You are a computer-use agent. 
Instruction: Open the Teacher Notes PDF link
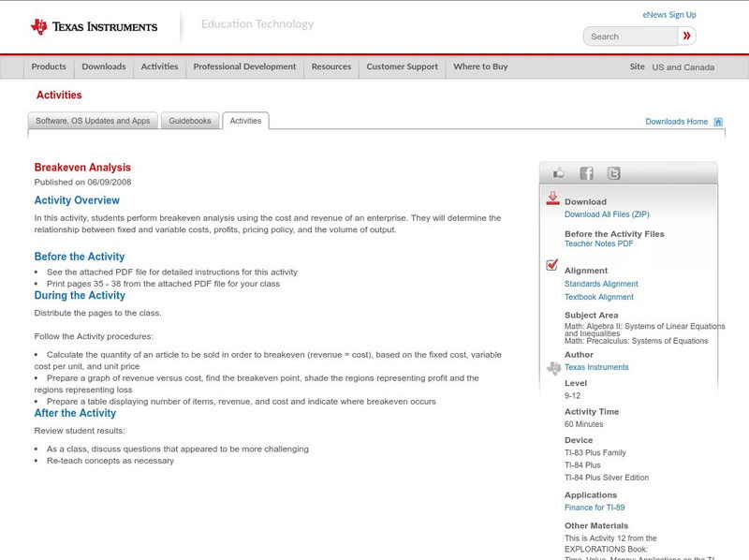(x=598, y=243)
